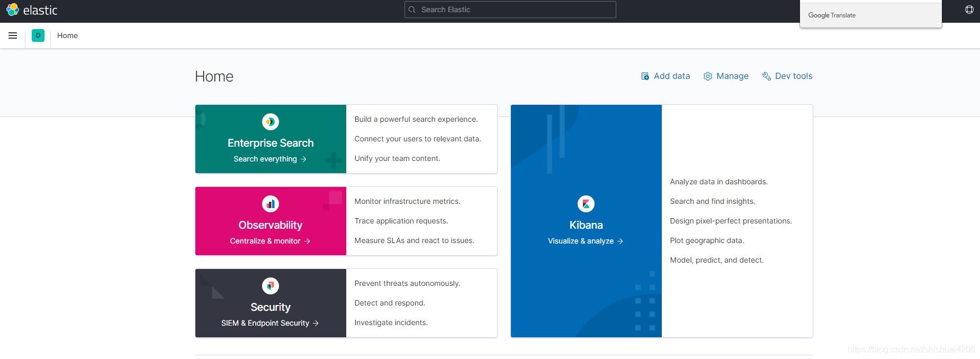Screen dimensions: 980x359
Task: Click 'Detect and respond.' text
Action: pos(390,303)
